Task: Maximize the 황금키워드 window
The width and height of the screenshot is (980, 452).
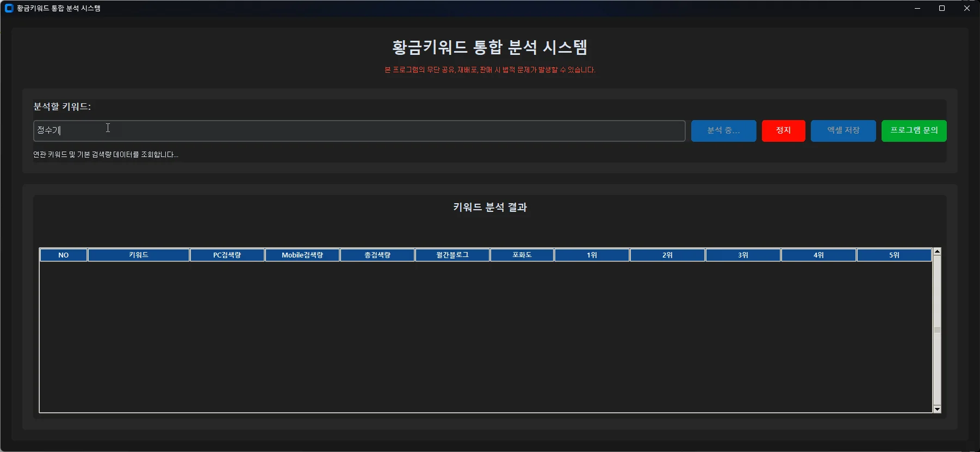Action: click(x=942, y=8)
